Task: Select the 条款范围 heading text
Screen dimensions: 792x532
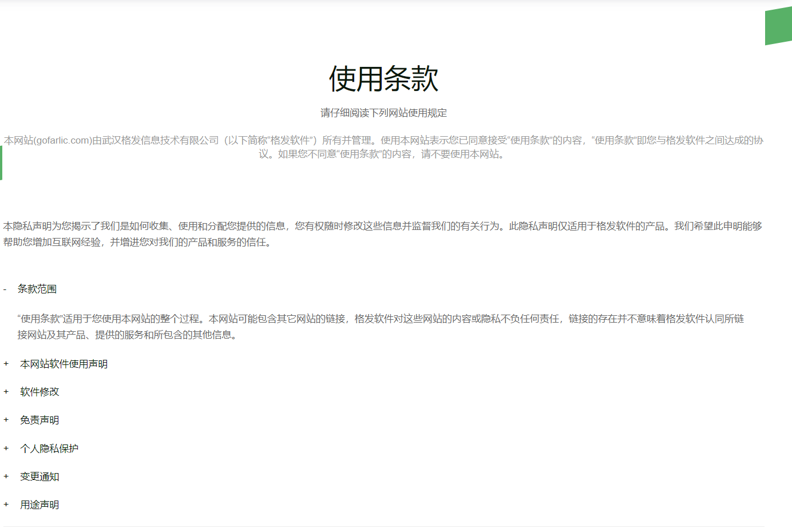Action: 37,289
